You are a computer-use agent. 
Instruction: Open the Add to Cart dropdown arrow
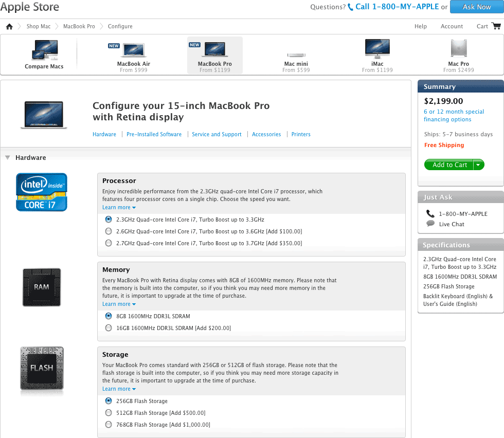pyautogui.click(x=479, y=165)
